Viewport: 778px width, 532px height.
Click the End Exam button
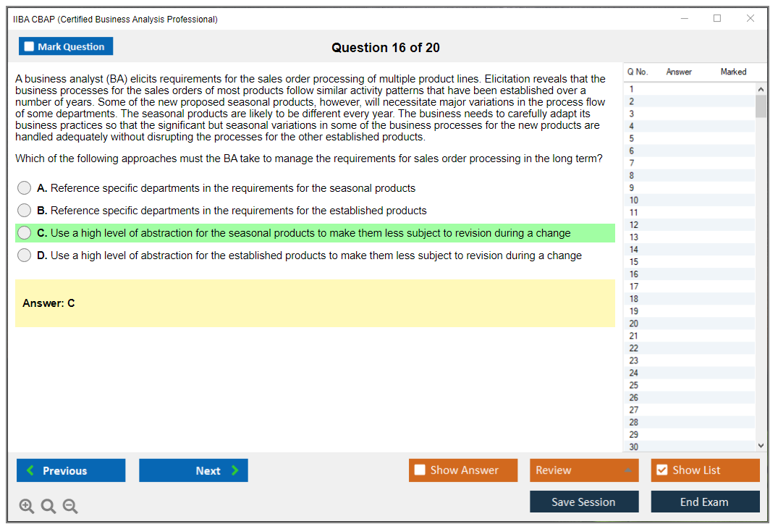tap(704, 502)
